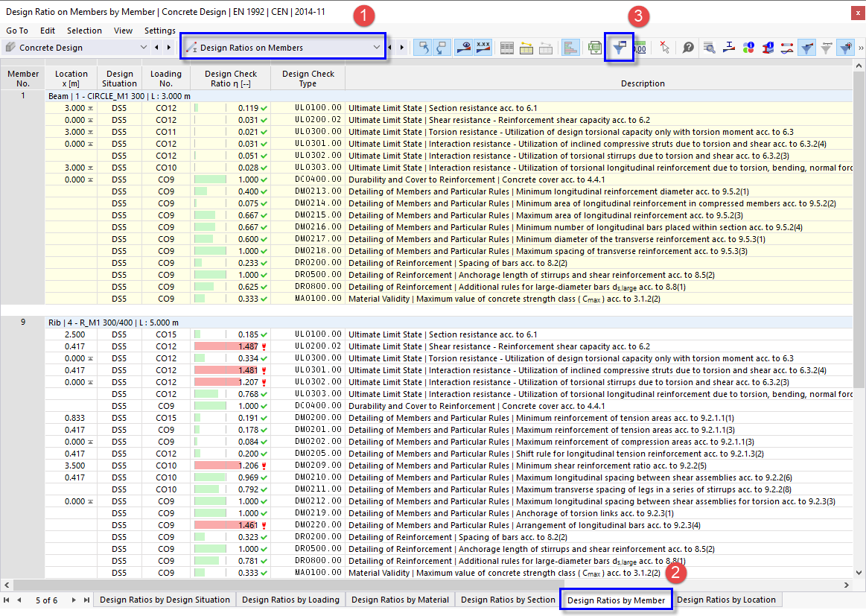The image size is (866, 616).
Task: Switch to Design Ratios by Design Situation tab
Action: (x=165, y=600)
